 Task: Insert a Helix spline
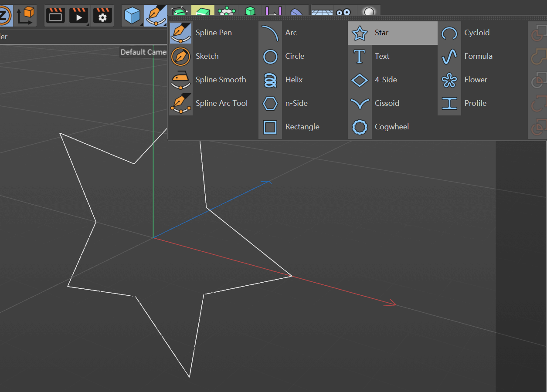[303, 80]
